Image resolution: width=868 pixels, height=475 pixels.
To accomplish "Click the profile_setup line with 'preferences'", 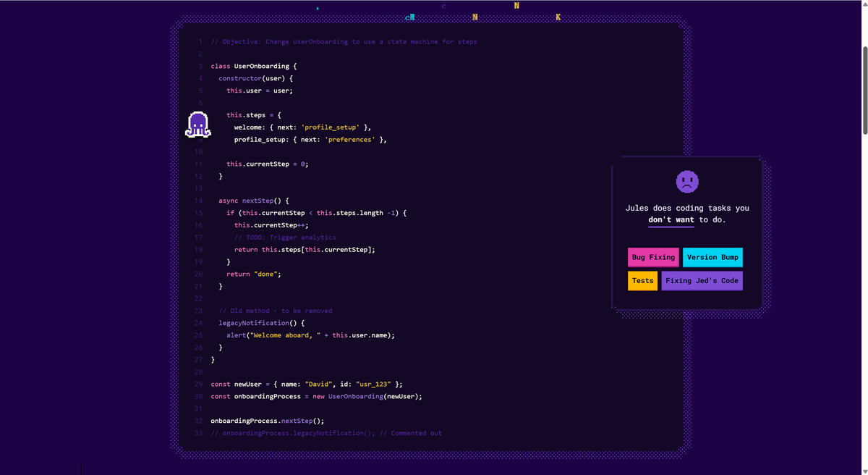I will pyautogui.click(x=310, y=140).
